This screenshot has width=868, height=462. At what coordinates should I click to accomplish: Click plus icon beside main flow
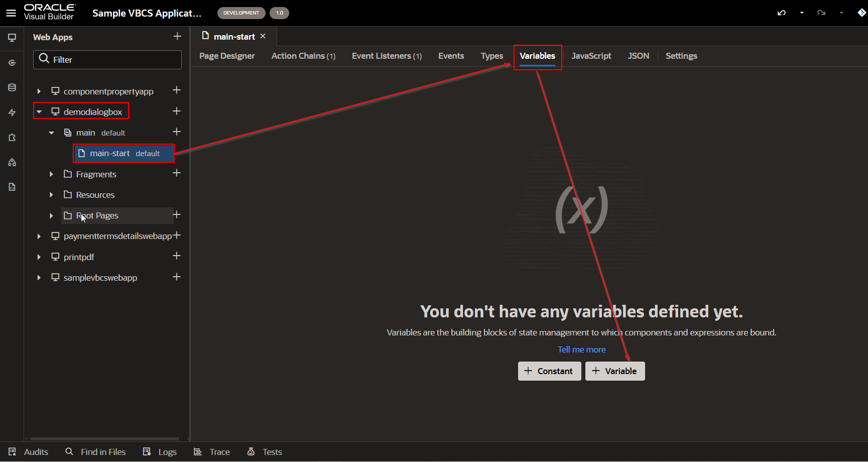pos(177,132)
